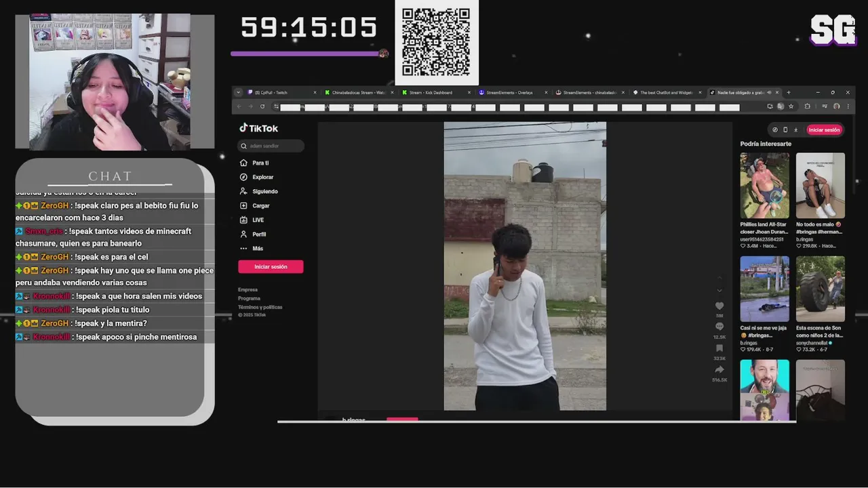Open the Chrome three-dots menu
The image size is (868, 488).
click(x=848, y=106)
